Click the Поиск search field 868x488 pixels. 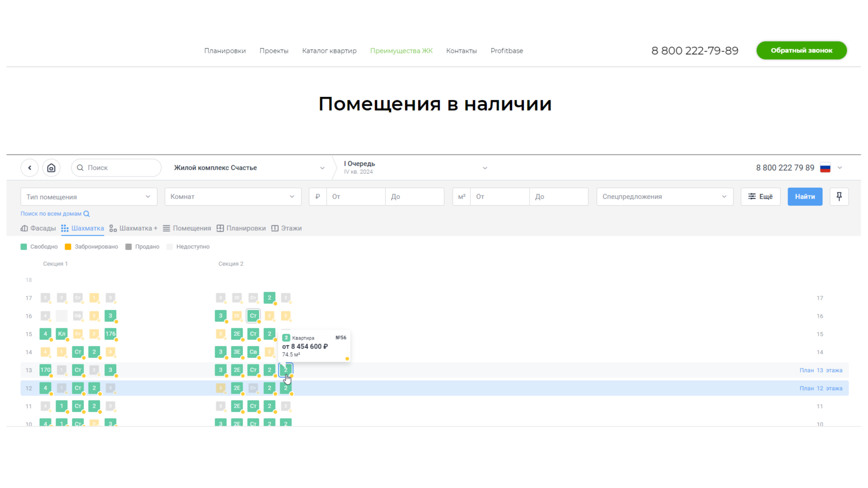point(116,168)
